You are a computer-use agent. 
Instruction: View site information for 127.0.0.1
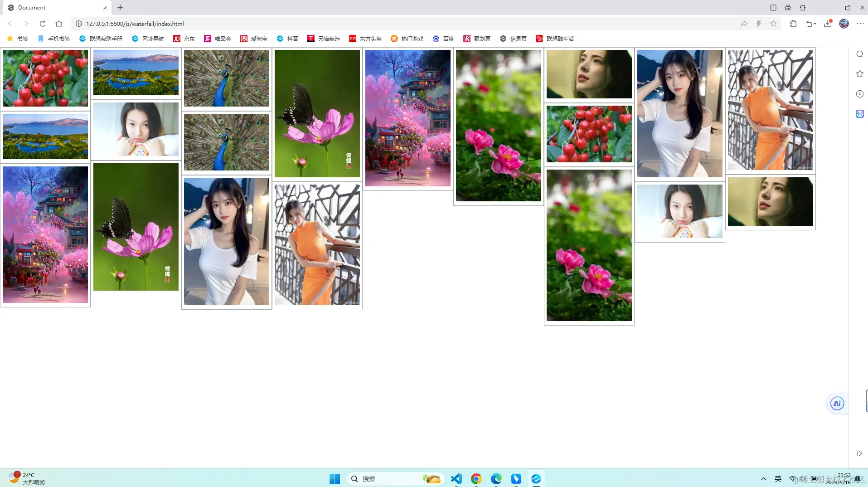point(78,24)
